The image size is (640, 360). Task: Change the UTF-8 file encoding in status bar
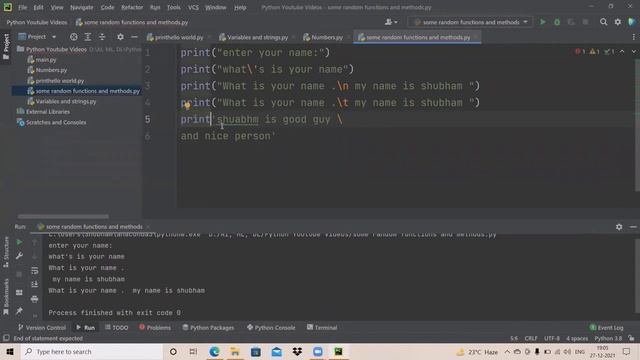(x=552, y=338)
